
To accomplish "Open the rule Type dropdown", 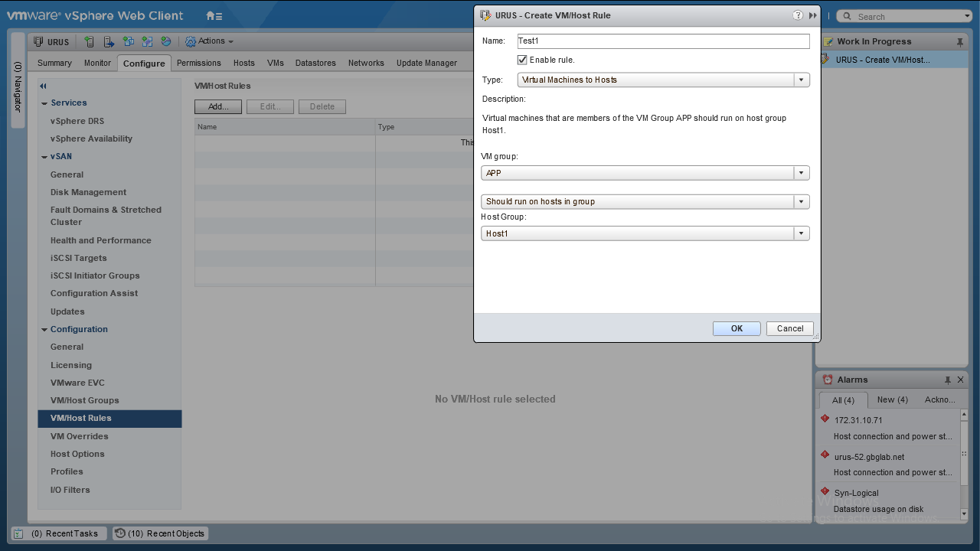I will click(802, 80).
